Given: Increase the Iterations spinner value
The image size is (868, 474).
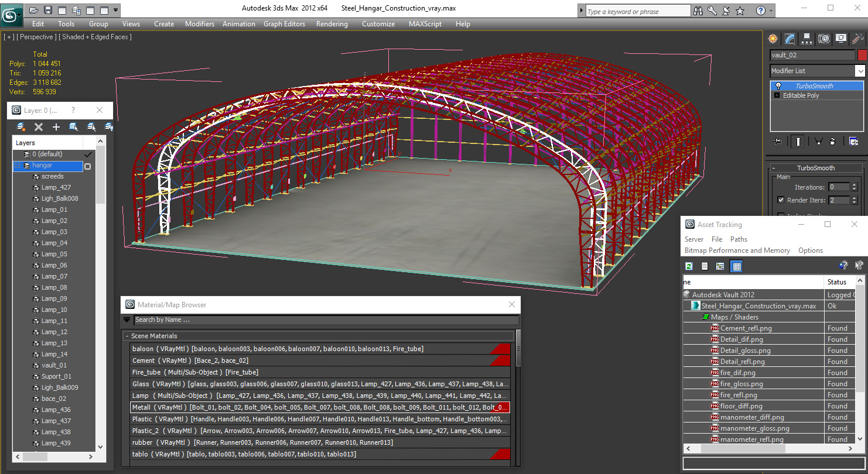Looking at the screenshot, I should click(854, 185).
